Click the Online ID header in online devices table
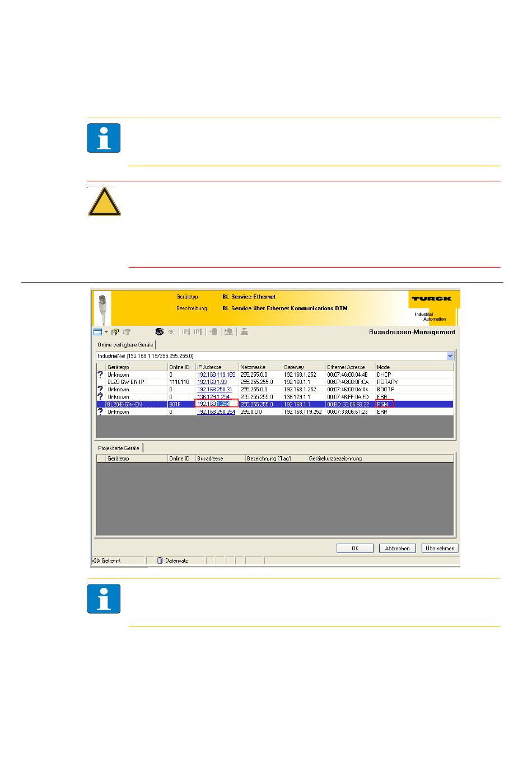The height and width of the screenshot is (772, 532). click(181, 367)
